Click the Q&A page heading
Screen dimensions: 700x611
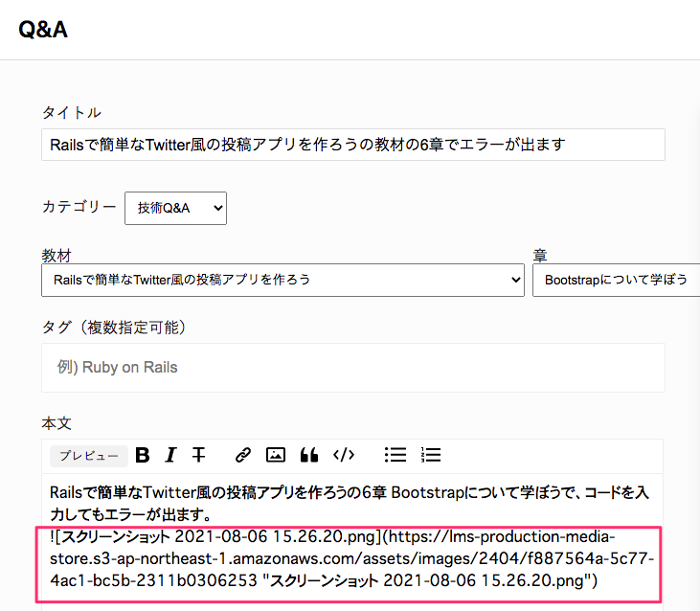click(43, 30)
